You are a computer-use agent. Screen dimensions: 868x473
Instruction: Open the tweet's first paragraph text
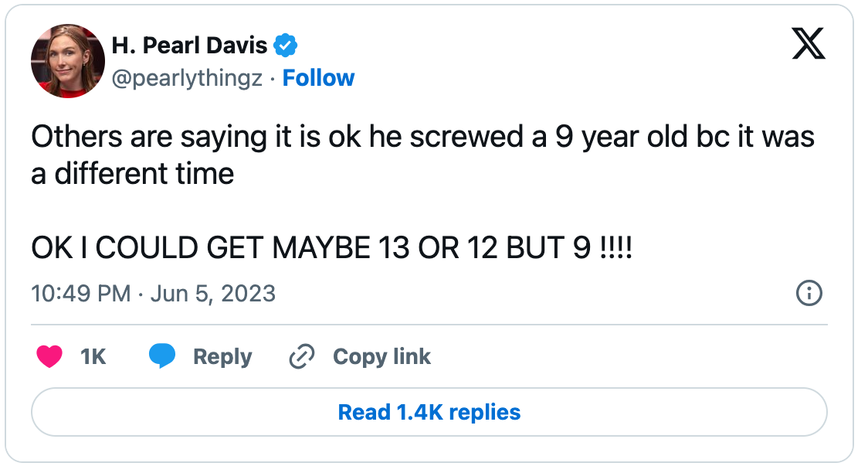[x=423, y=155]
